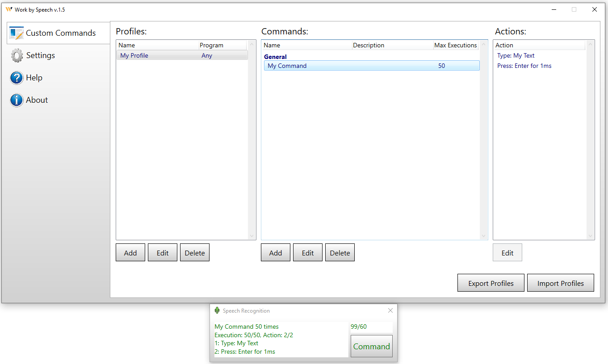The width and height of the screenshot is (608, 364).
Task: Close the Work by Speech window
Action: pyautogui.click(x=595, y=9)
